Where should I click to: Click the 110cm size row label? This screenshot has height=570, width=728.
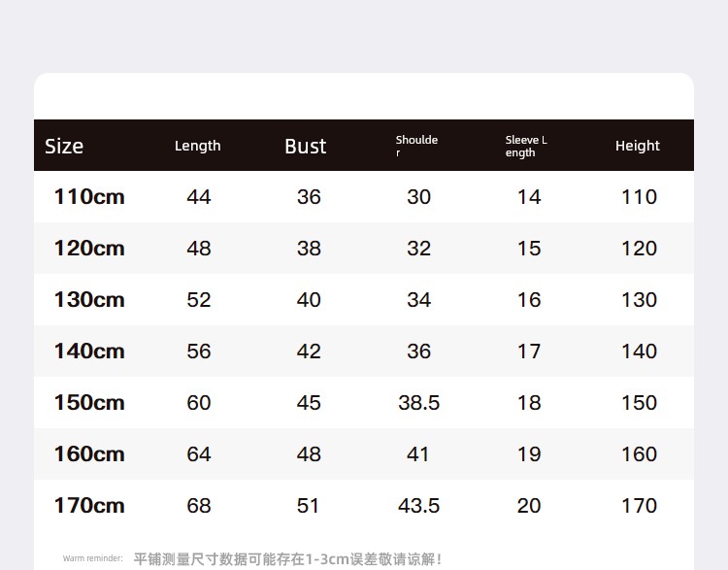click(x=89, y=196)
